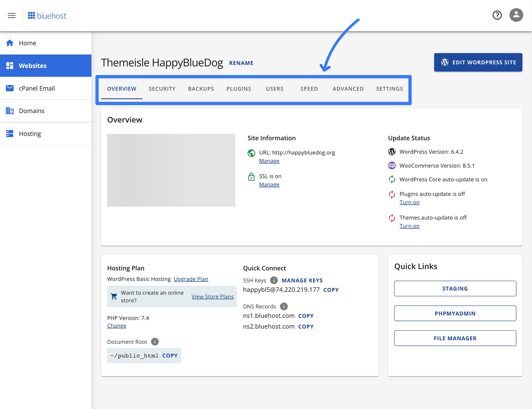Viewport: 532px width, 409px height.
Task: Toggle Plugins auto-update on
Action: [409, 202]
